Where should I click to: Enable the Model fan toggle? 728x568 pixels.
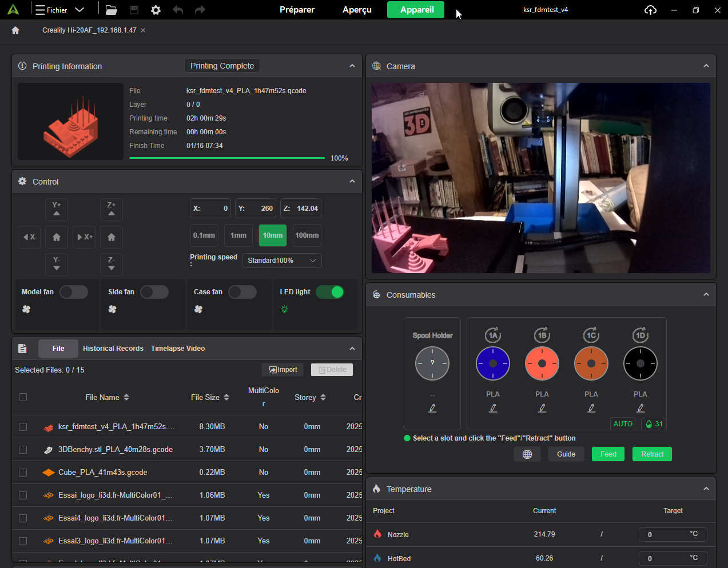pyautogui.click(x=74, y=292)
